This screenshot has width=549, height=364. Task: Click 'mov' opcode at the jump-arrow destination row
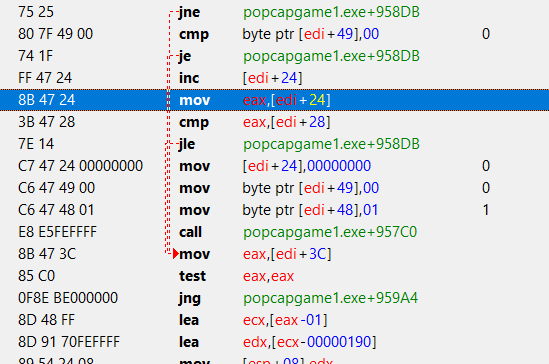195,254
